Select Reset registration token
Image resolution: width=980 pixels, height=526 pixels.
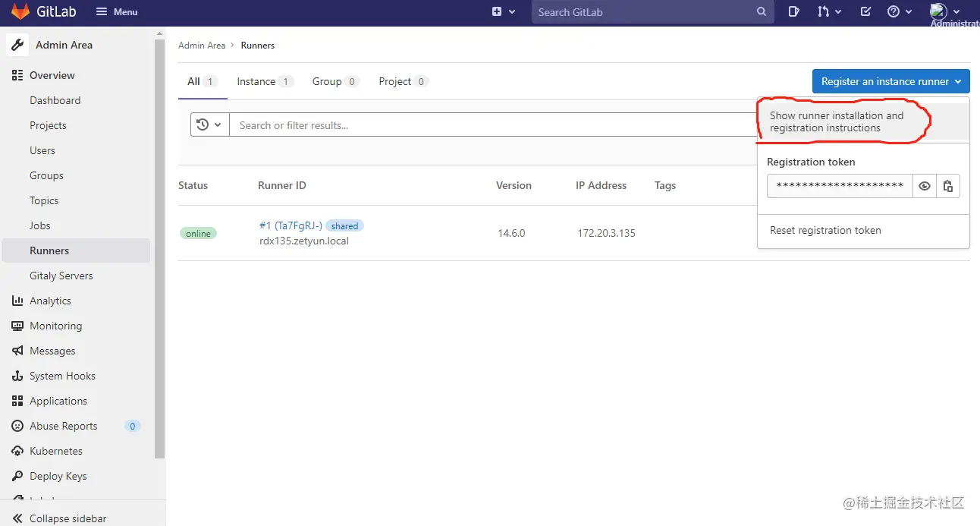[825, 230]
